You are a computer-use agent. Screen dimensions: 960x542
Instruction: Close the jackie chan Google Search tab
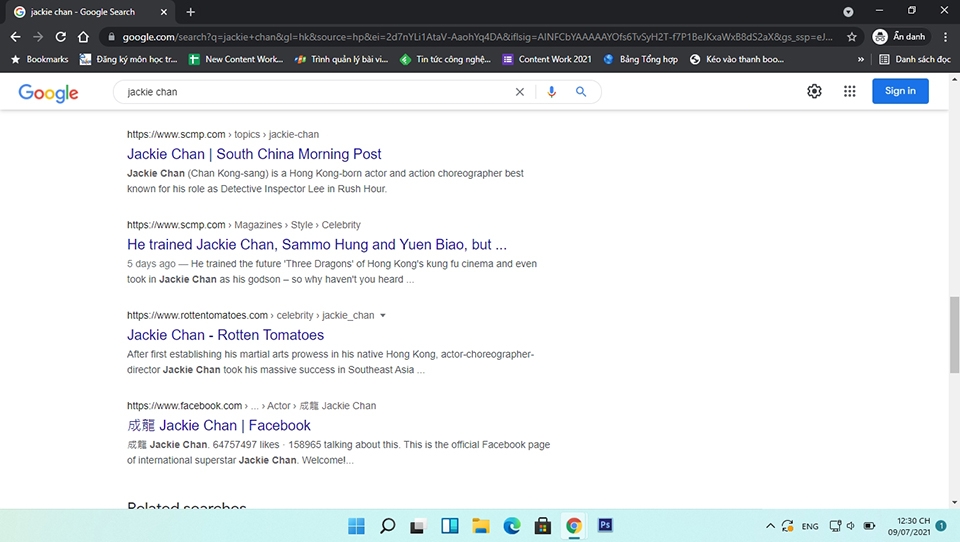(163, 12)
